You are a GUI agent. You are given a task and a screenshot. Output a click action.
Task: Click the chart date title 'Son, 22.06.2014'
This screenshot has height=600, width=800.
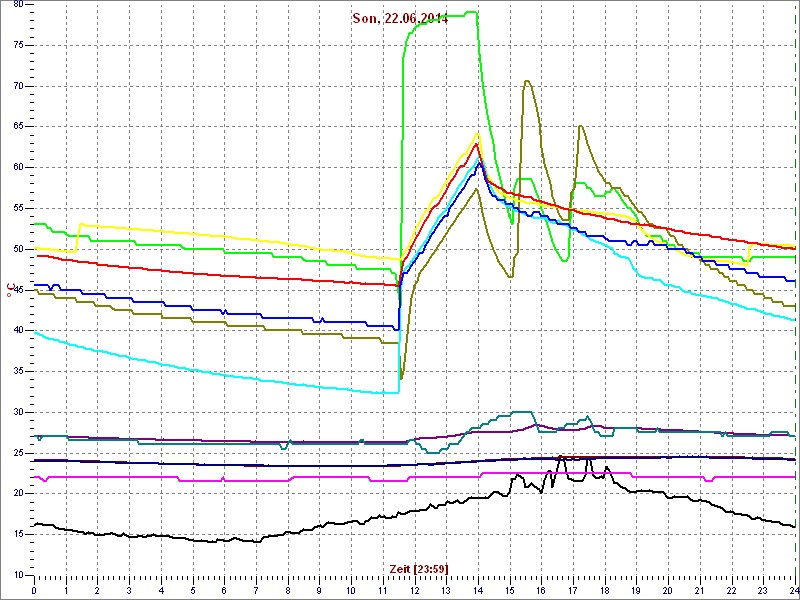(400, 19)
